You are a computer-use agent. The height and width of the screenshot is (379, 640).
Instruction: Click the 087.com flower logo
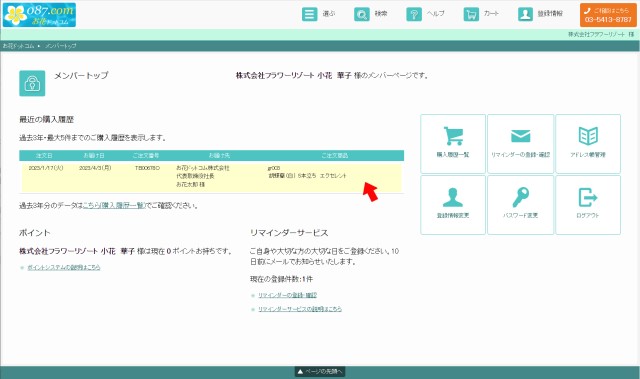pos(39,15)
